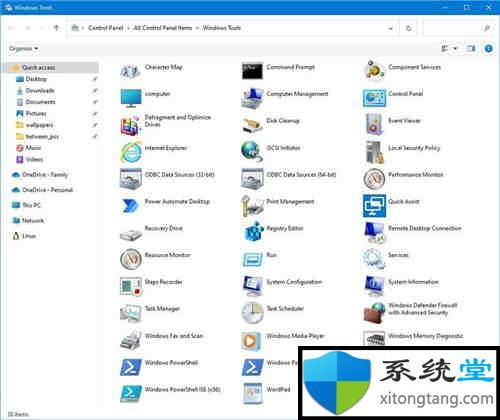Select OneDrive - Family in sidebar
The image size is (500, 420).
tap(45, 175)
